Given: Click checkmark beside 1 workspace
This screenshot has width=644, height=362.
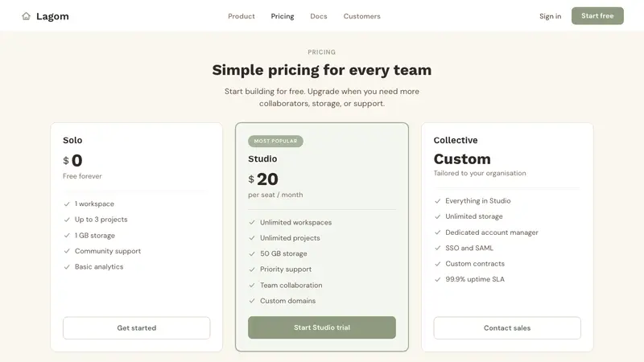Looking at the screenshot, I should click(67, 204).
